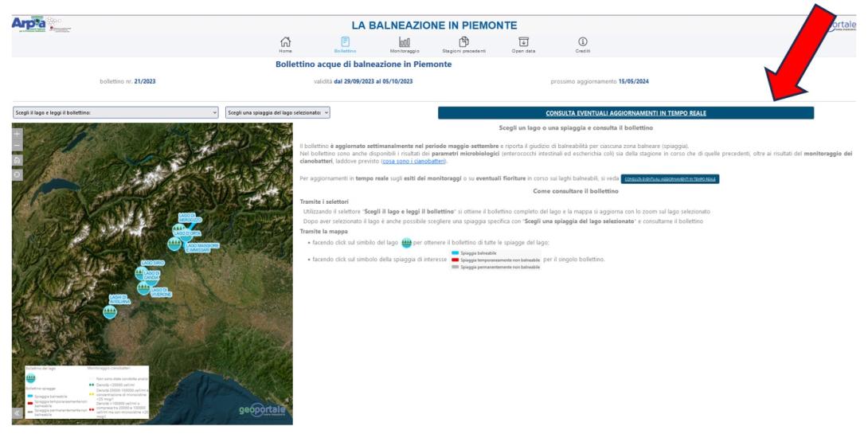868x438 pixels.
Task: Select the Laghi di Avigliana lake marker
Action: 110,311
